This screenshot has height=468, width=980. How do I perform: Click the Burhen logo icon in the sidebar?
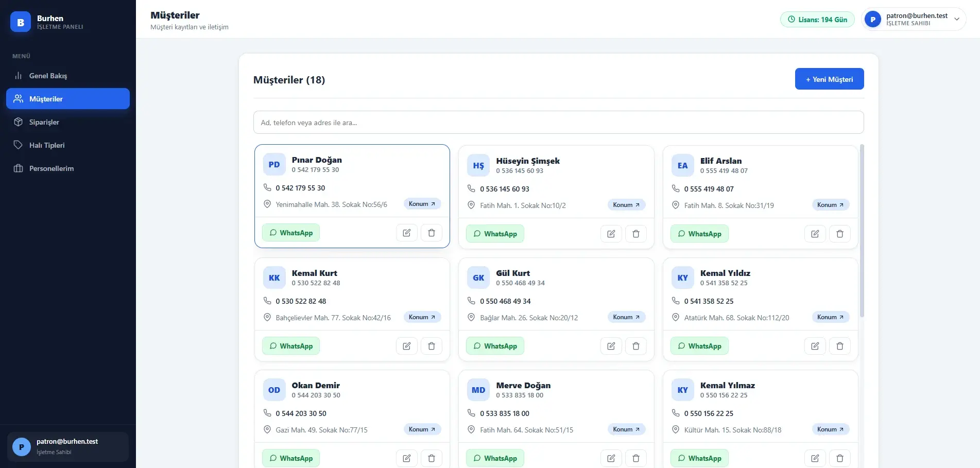point(21,22)
